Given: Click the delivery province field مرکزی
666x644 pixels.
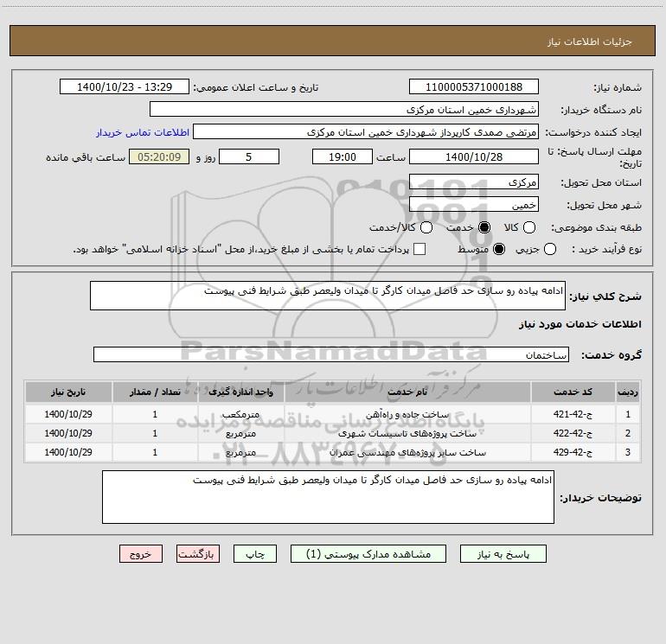Looking at the screenshot, I should tap(474, 182).
